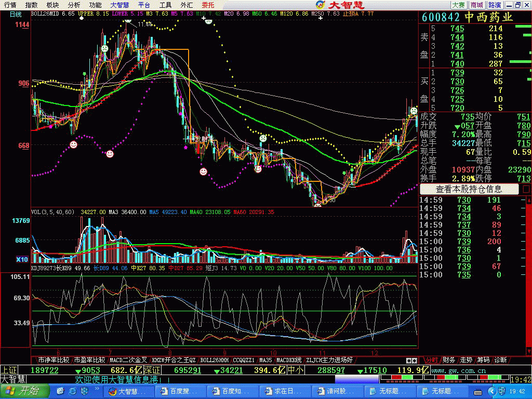Image resolution: width=532 pixels, height=399 pixels.
Task: Select the MACDKK线 indicator tab
Action: tap(289, 360)
